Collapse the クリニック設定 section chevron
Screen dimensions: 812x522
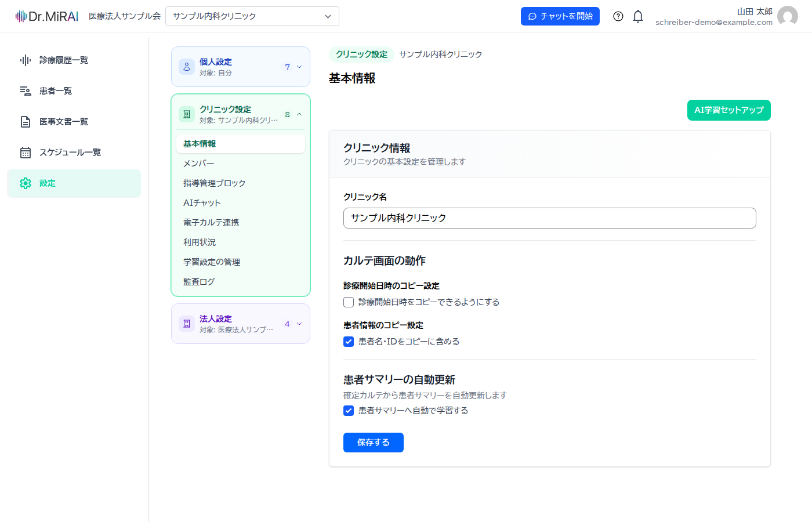299,114
